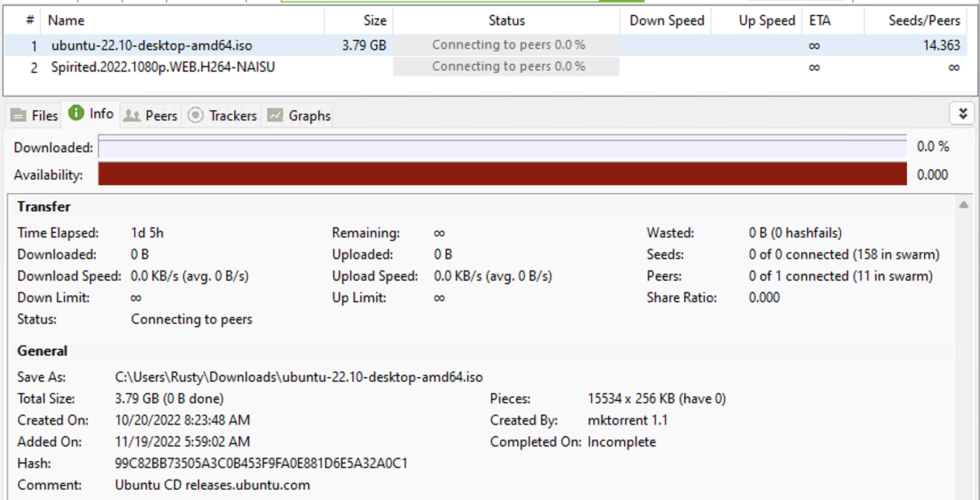
Task: Switch to the Info tab
Action: coord(91,114)
